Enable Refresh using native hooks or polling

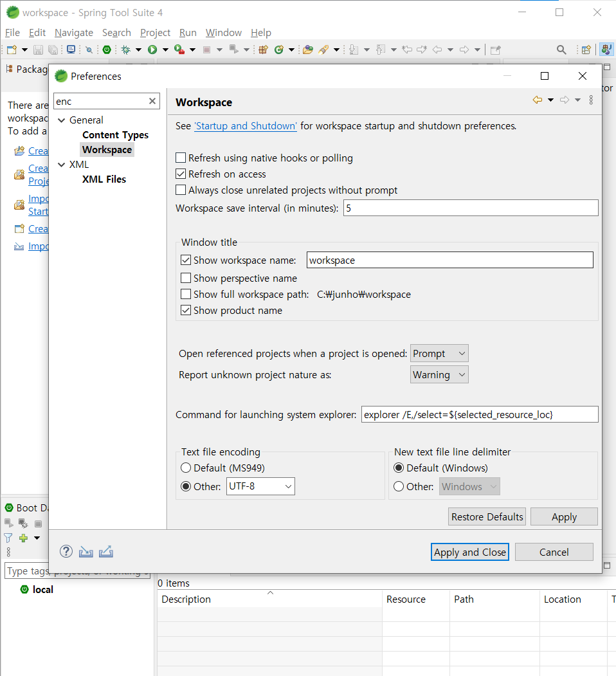coord(181,158)
